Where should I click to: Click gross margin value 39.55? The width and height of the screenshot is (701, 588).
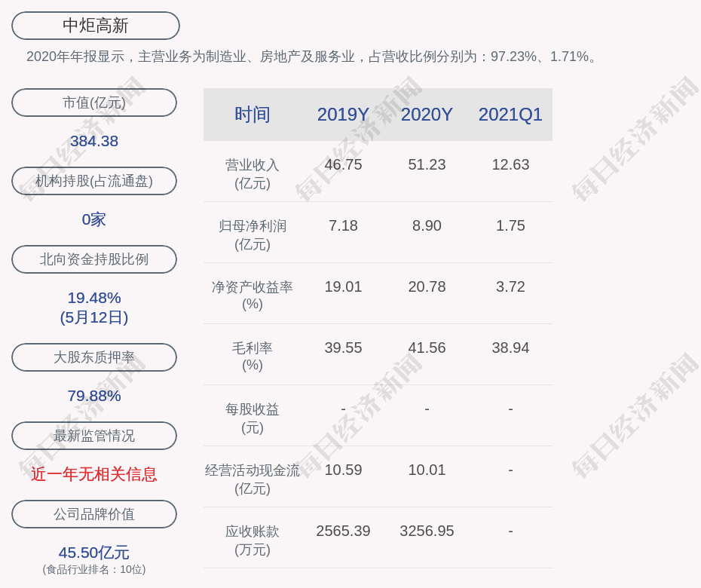(344, 348)
